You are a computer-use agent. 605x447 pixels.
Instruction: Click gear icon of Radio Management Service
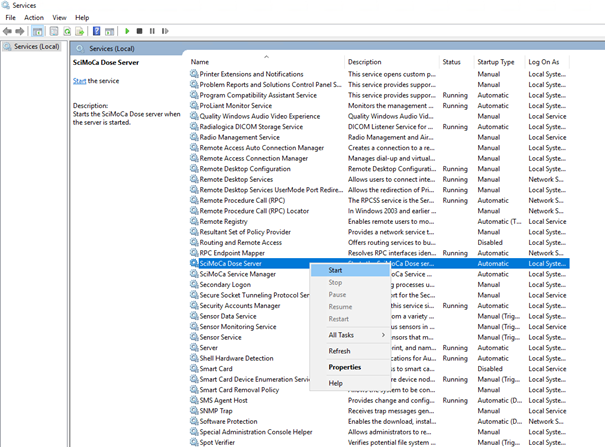click(x=194, y=137)
